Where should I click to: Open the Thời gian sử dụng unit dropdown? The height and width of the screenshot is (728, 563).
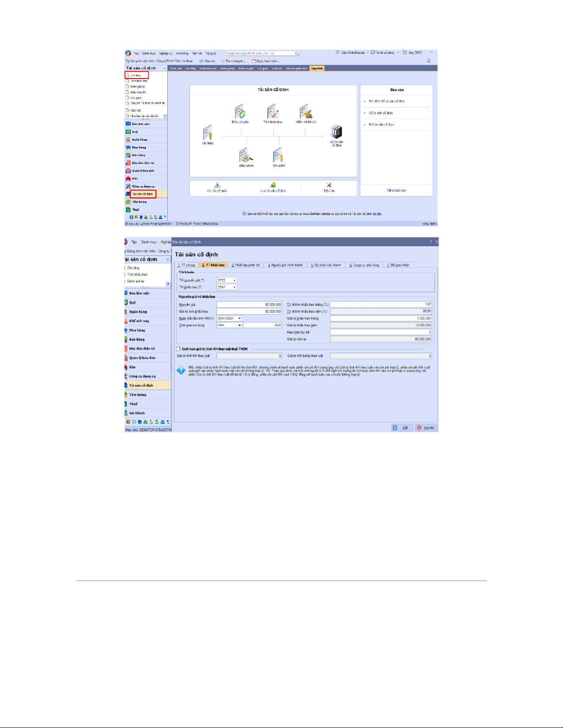239,325
